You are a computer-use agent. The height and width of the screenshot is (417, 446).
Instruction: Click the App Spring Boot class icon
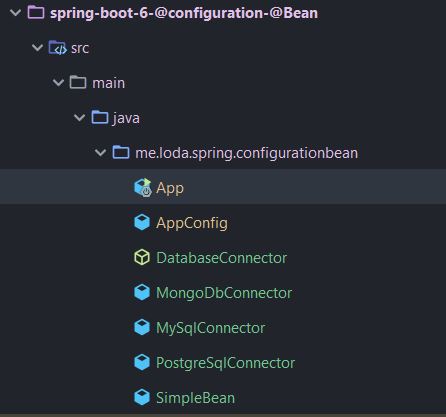(x=143, y=187)
